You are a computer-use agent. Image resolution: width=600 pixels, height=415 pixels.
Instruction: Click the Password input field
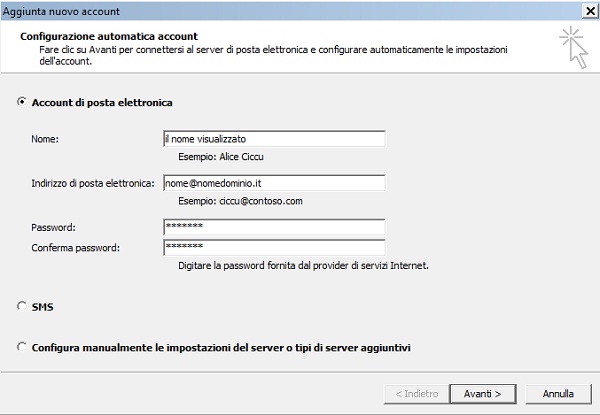(274, 227)
